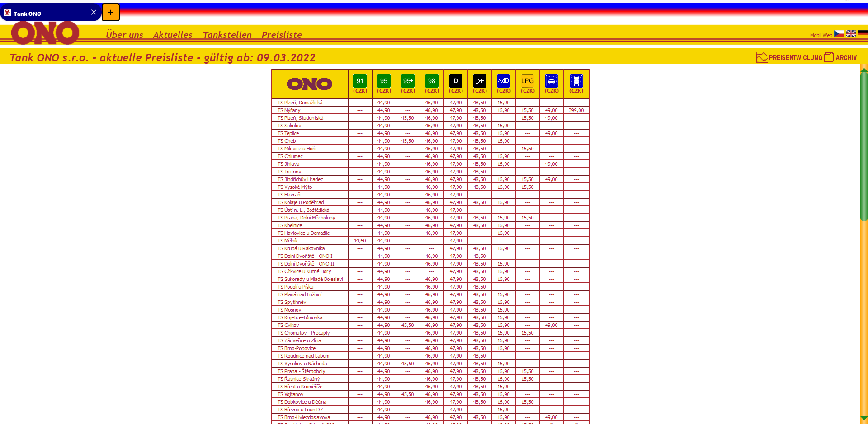Viewport: 868px width, 429px height.
Task: Open the Über uns menu
Action: pos(124,35)
